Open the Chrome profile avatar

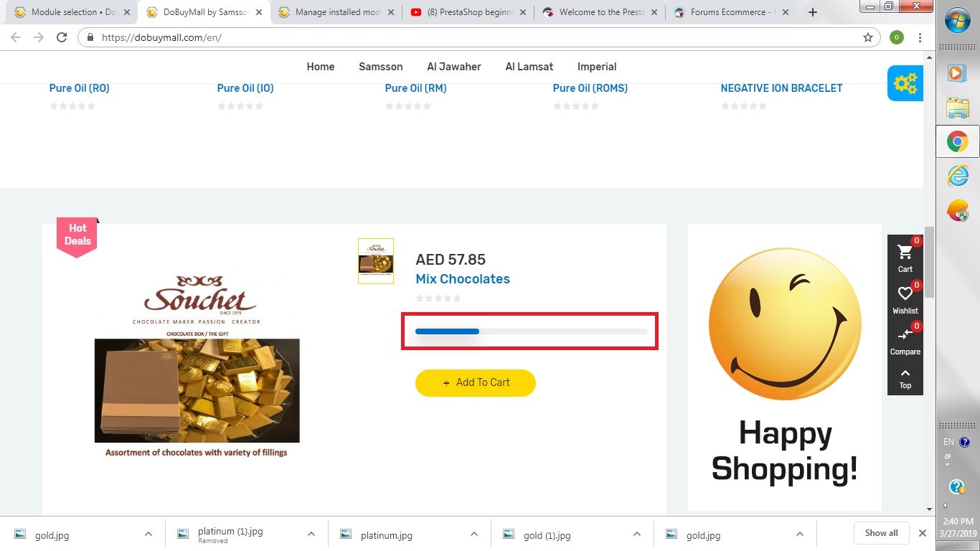point(896,37)
